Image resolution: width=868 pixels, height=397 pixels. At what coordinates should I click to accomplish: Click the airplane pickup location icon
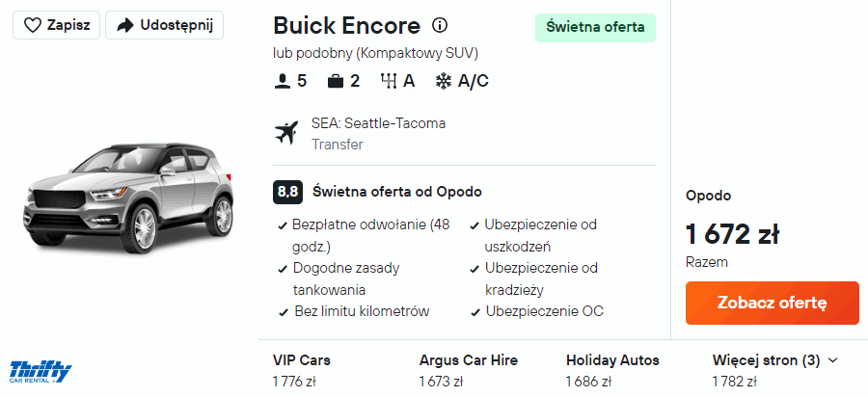286,133
